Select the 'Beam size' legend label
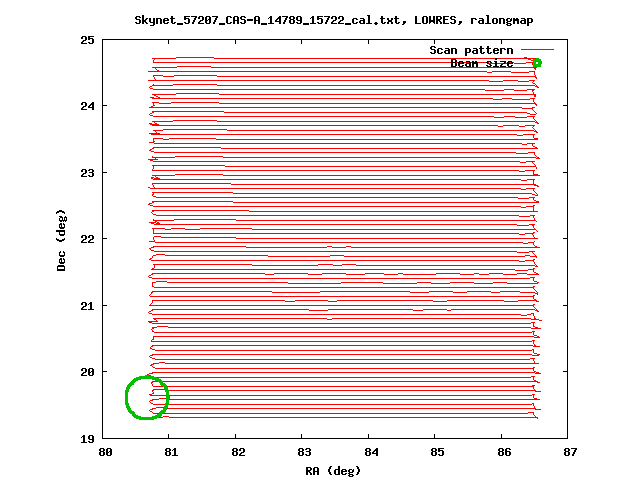The image size is (640, 480). pyautogui.click(x=482, y=63)
